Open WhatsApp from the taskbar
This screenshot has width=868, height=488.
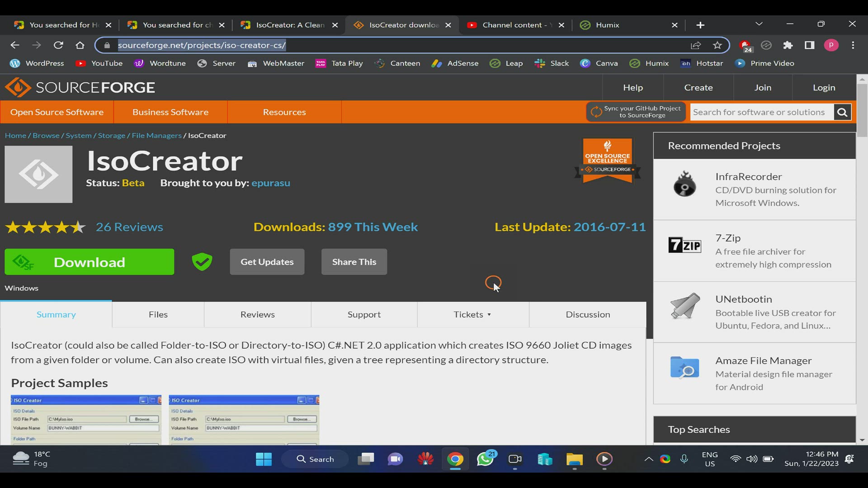485,459
